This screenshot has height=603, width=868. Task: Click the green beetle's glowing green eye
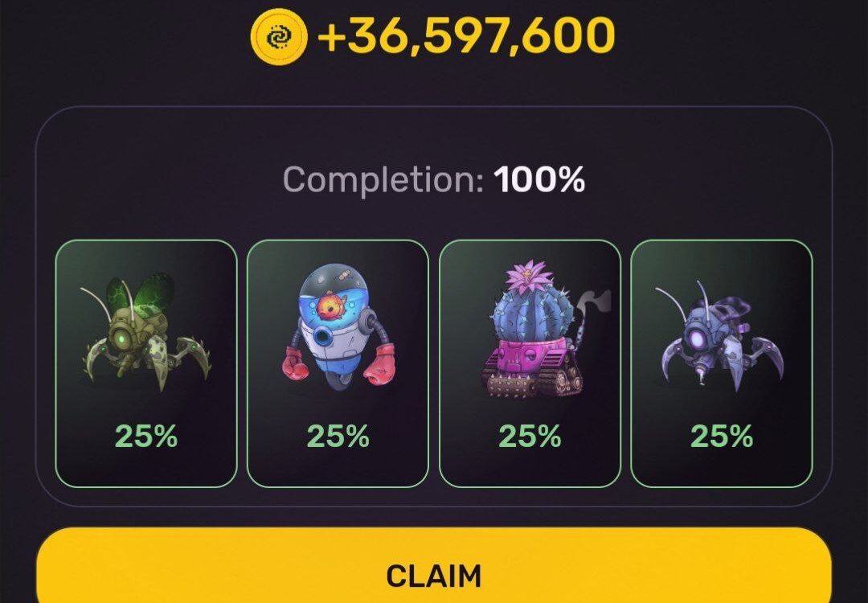point(120,338)
